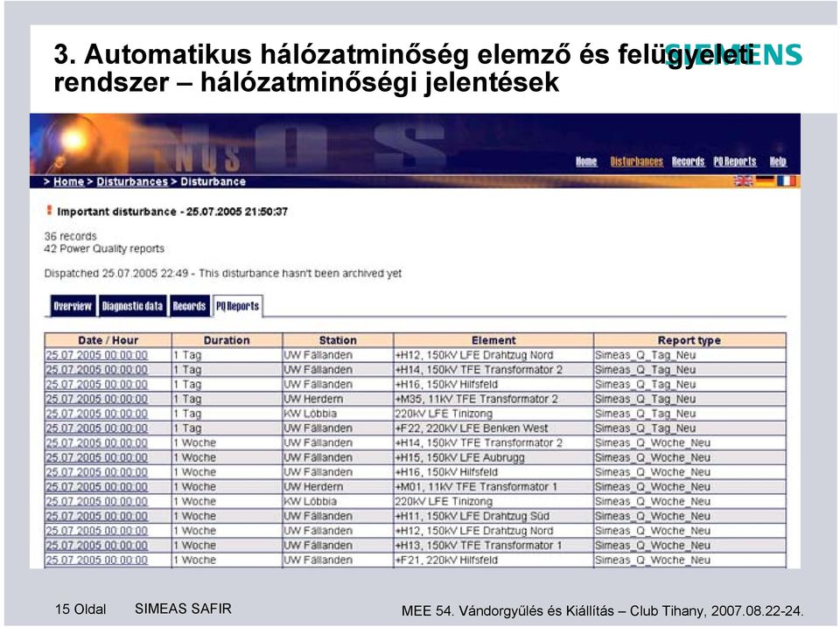Open date link for +M01 Transformator 1 row
Viewport: 840px width, 627px height.
click(x=96, y=487)
